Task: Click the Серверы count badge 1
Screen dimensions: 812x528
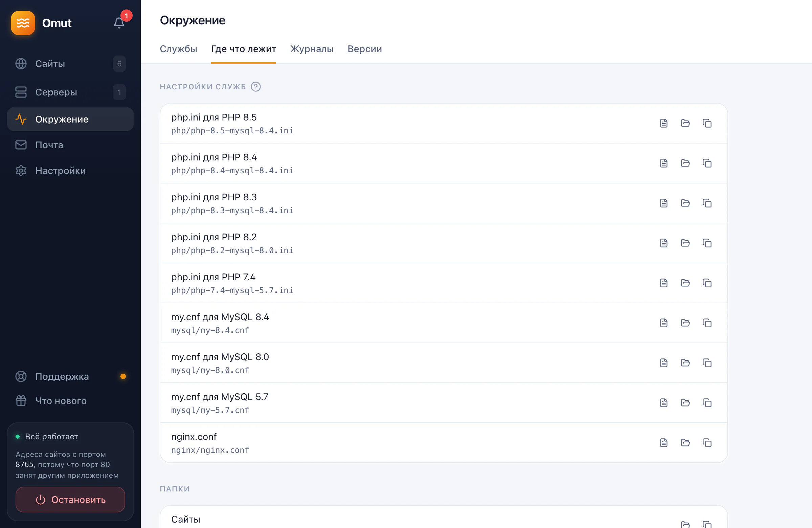Action: (119, 92)
